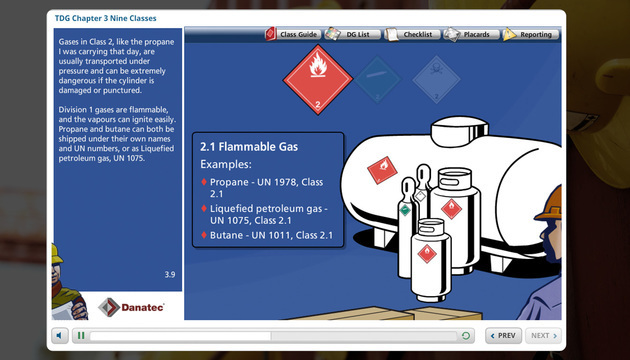Click the slide number '3.9'
Screen dimensions: 630x360
pyautogui.click(x=170, y=275)
